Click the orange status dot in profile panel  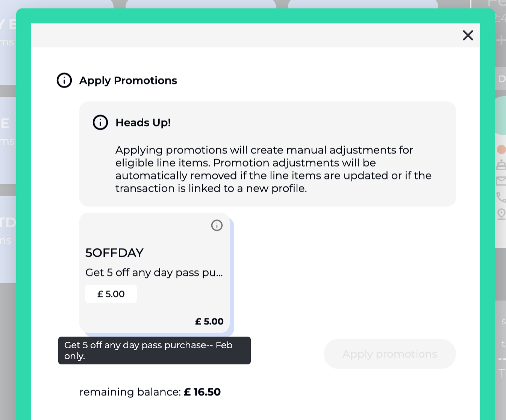[501, 150]
